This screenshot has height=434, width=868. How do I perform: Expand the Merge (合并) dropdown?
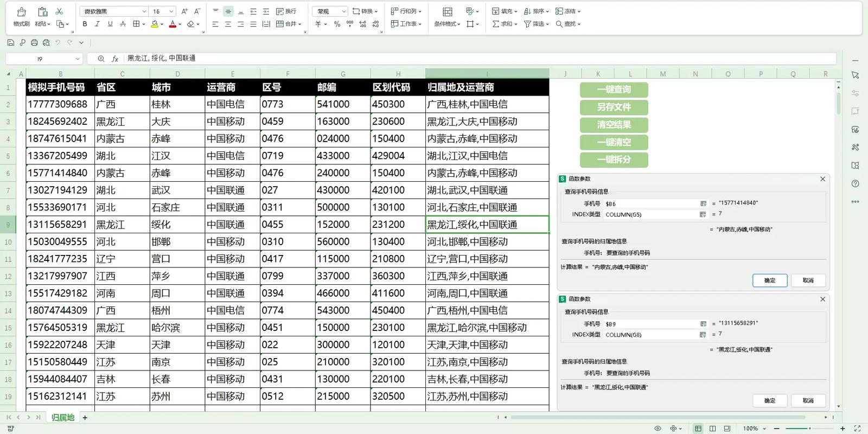(300, 24)
